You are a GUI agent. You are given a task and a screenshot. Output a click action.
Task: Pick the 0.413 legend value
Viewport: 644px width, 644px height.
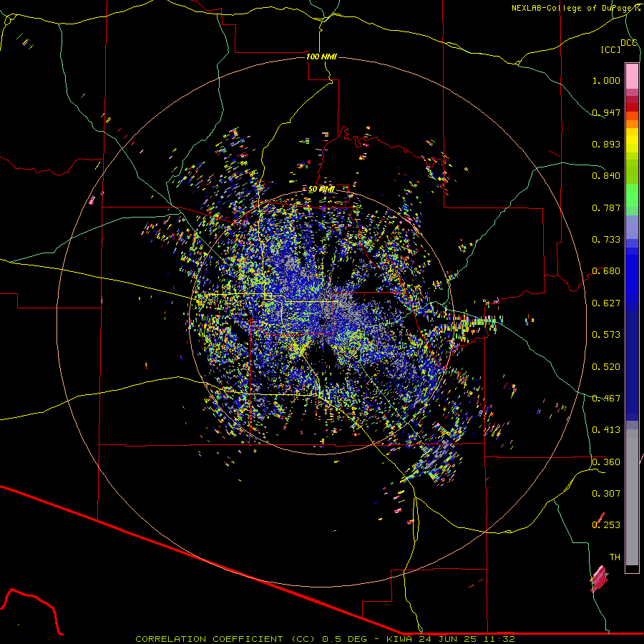[606, 430]
